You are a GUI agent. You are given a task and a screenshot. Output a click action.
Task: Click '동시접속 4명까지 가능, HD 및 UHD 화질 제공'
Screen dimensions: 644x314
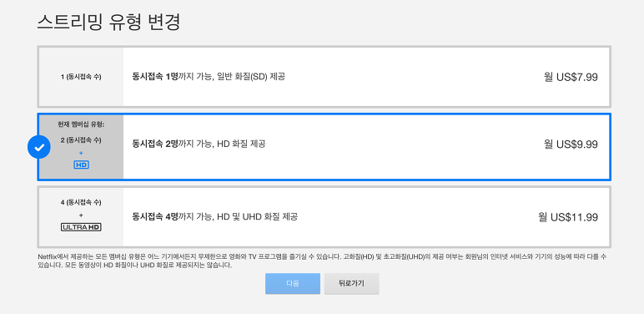(214, 216)
